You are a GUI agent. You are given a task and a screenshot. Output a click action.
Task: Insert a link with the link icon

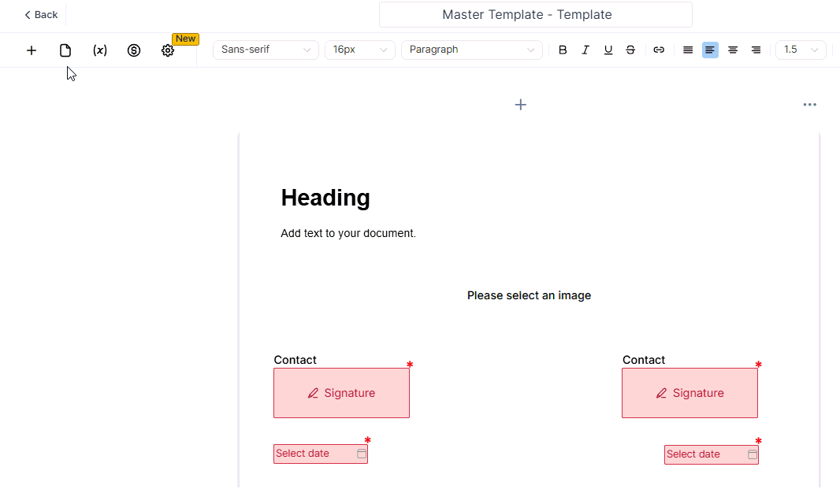pos(659,50)
